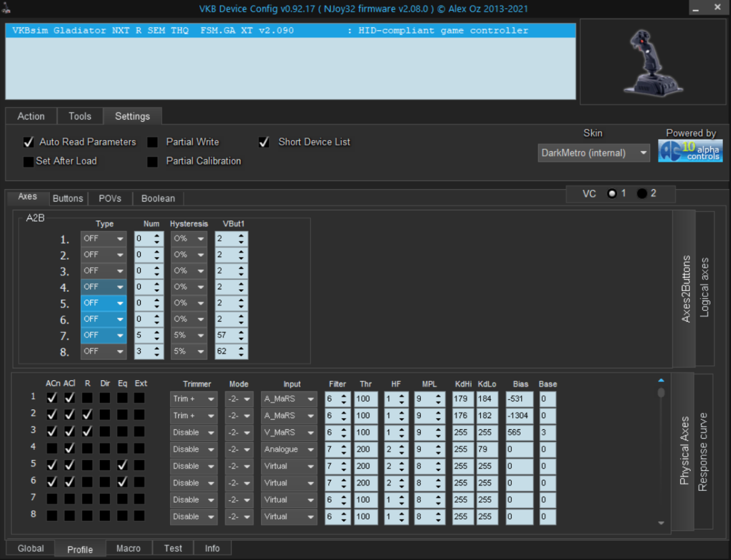Click scroll down arrow in axes list
Screen dimensions: 731x560
coord(661,523)
